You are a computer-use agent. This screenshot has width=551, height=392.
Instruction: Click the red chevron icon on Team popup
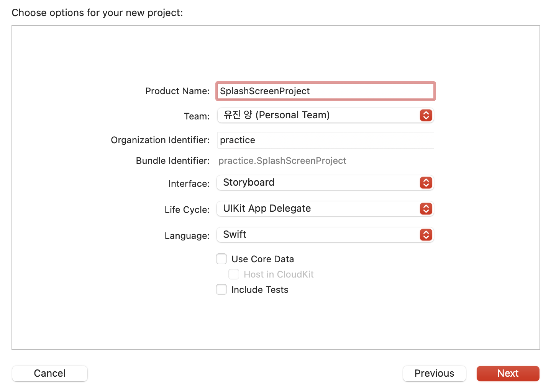coord(426,115)
